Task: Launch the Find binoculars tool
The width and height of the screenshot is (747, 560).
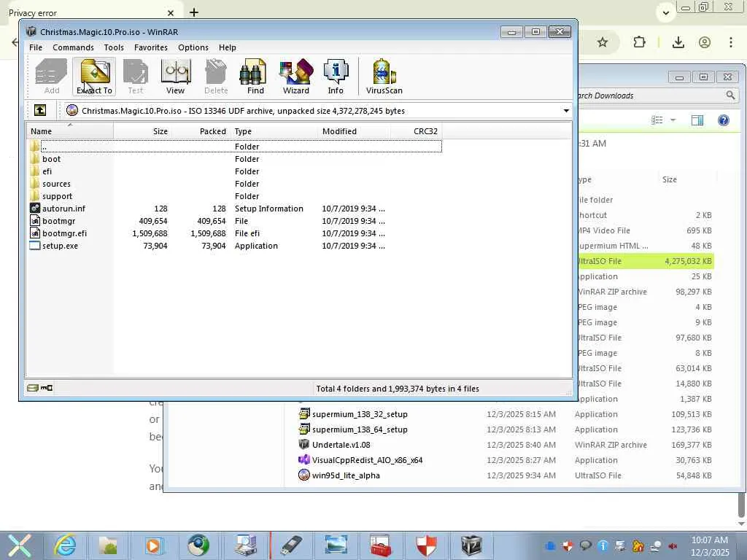Action: 255,77
